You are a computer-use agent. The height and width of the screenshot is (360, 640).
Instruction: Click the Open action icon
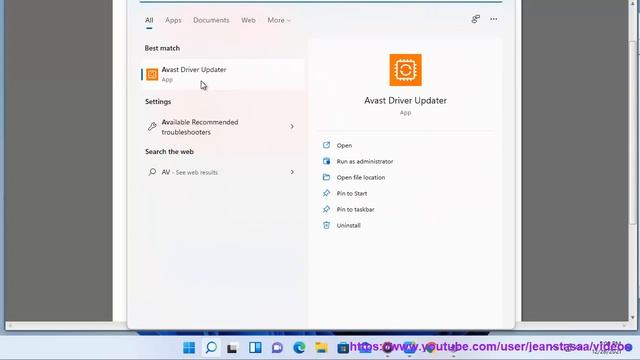326,145
